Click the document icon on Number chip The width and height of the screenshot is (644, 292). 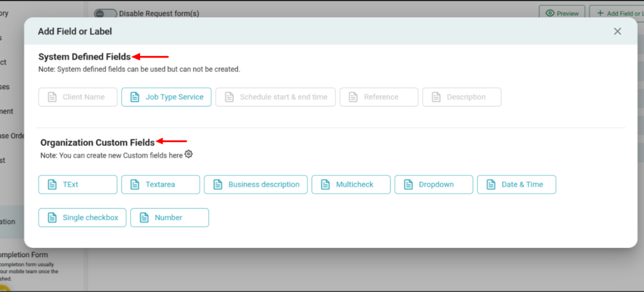tap(144, 217)
